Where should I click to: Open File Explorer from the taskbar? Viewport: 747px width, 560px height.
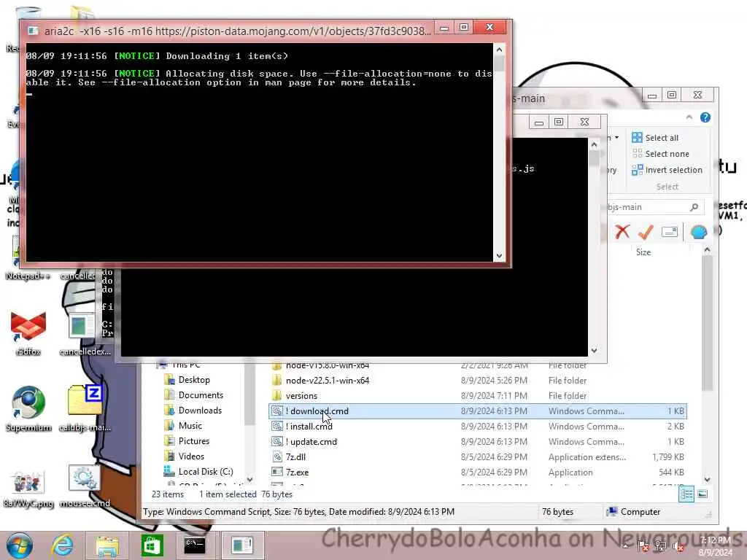[x=107, y=545]
